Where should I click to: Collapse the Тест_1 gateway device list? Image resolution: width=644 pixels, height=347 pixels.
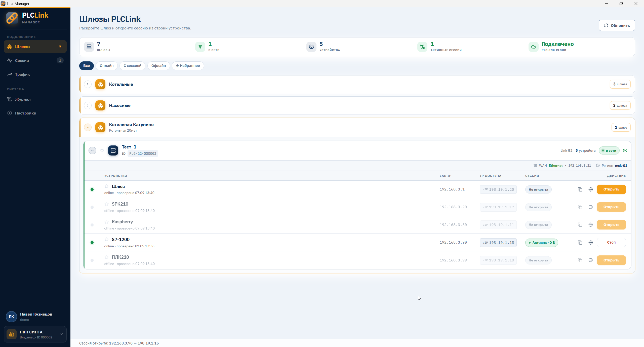[92, 150]
